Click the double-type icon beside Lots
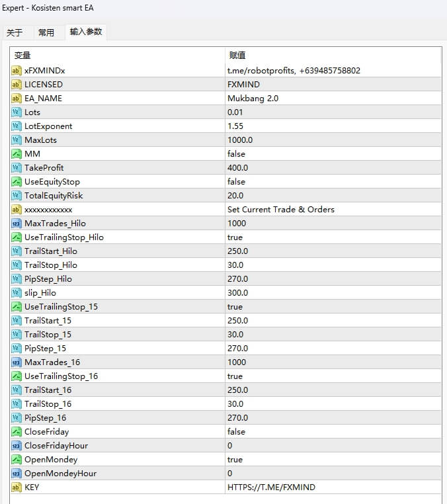Image resolution: width=447 pixels, height=504 pixels. (17, 112)
